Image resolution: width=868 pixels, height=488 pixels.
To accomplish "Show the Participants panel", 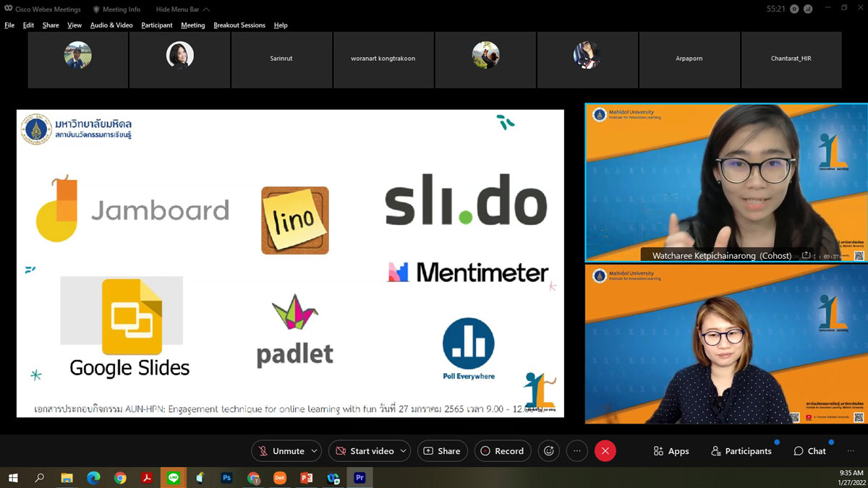I will (x=741, y=451).
